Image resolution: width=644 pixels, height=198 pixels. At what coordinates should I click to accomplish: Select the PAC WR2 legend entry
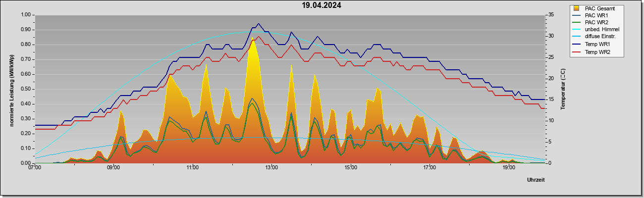596,23
